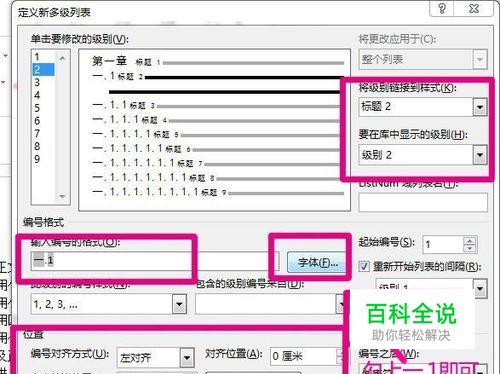Screen dimensions: 500x374
Task: Click the 第一章 标题 1 preview line
Action: click(x=218, y=61)
